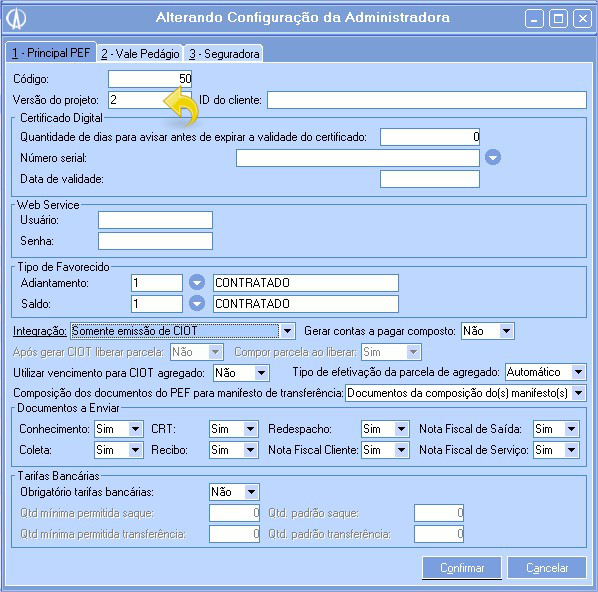Expand the Coleta dropdown
The image size is (598, 592).
[135, 450]
